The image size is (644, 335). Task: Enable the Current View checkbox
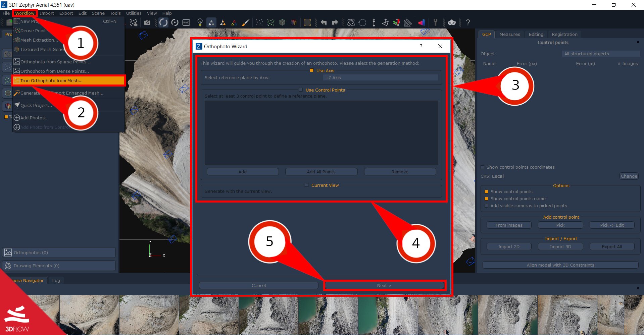coord(306,185)
